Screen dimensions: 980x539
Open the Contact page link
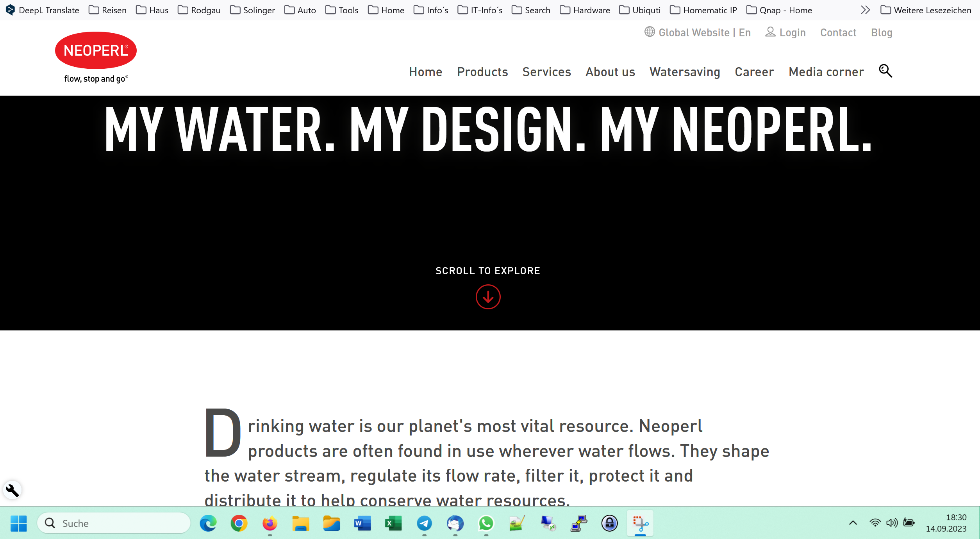[838, 32]
